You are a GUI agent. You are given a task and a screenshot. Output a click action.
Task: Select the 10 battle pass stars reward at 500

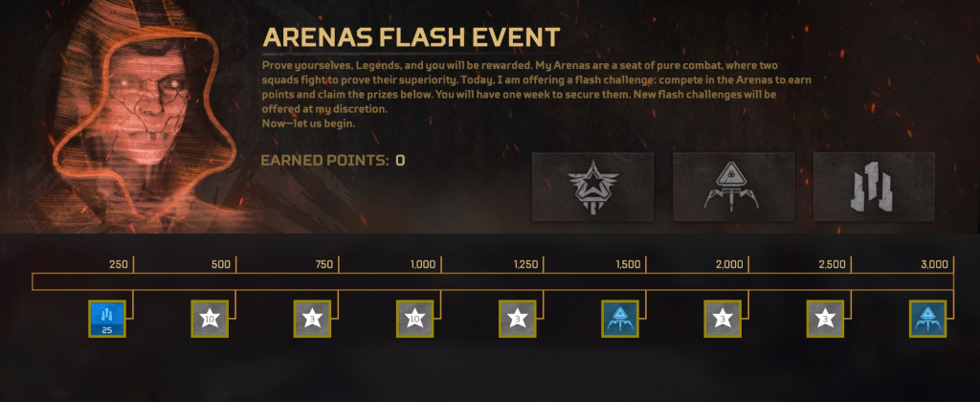click(210, 319)
